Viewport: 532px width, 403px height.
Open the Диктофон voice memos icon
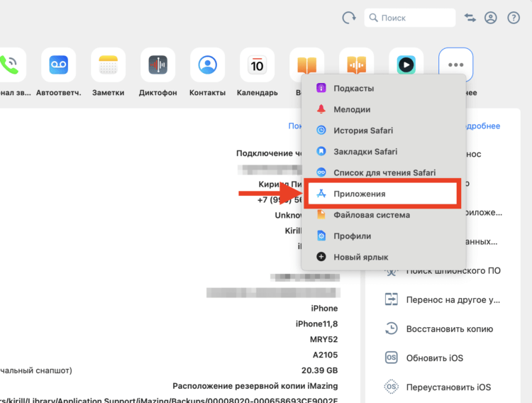[x=157, y=65]
